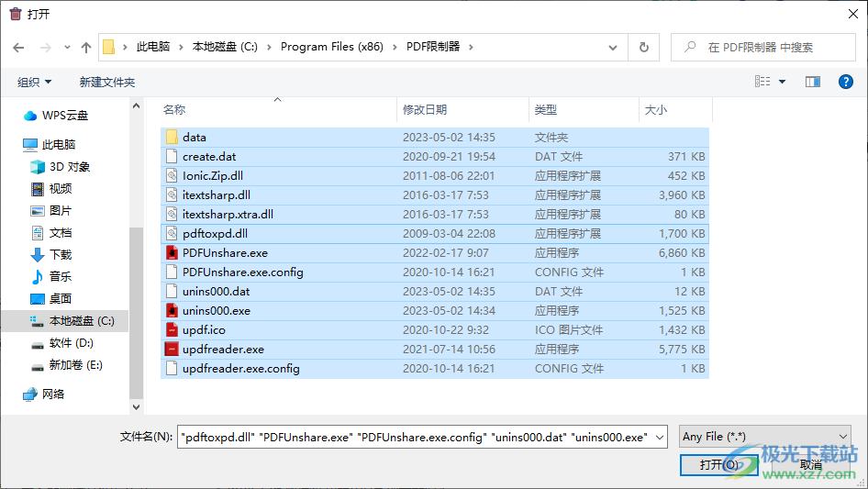Close the 打开 dialog
Viewport: 868px width, 489px height.
[x=853, y=14]
